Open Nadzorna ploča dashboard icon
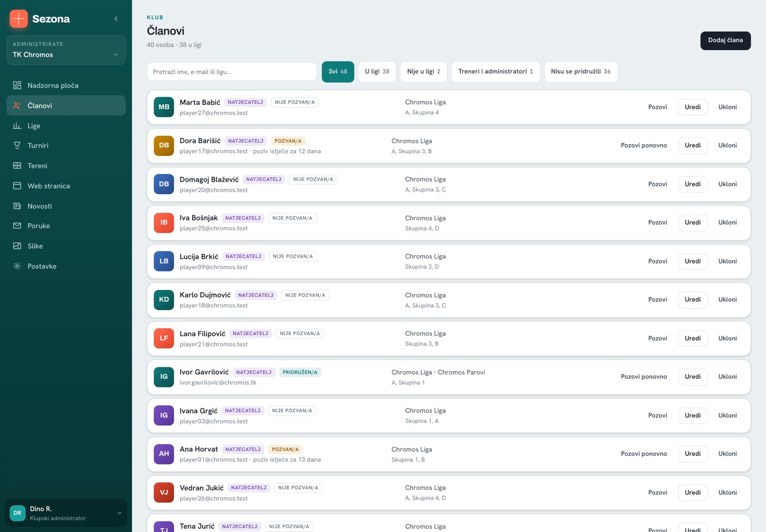The height and width of the screenshot is (532, 766). point(17,85)
